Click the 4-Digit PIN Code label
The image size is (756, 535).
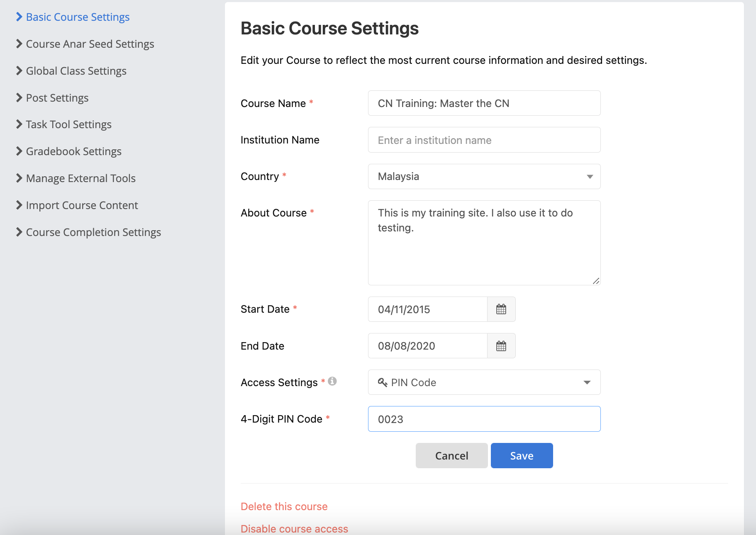[282, 419]
